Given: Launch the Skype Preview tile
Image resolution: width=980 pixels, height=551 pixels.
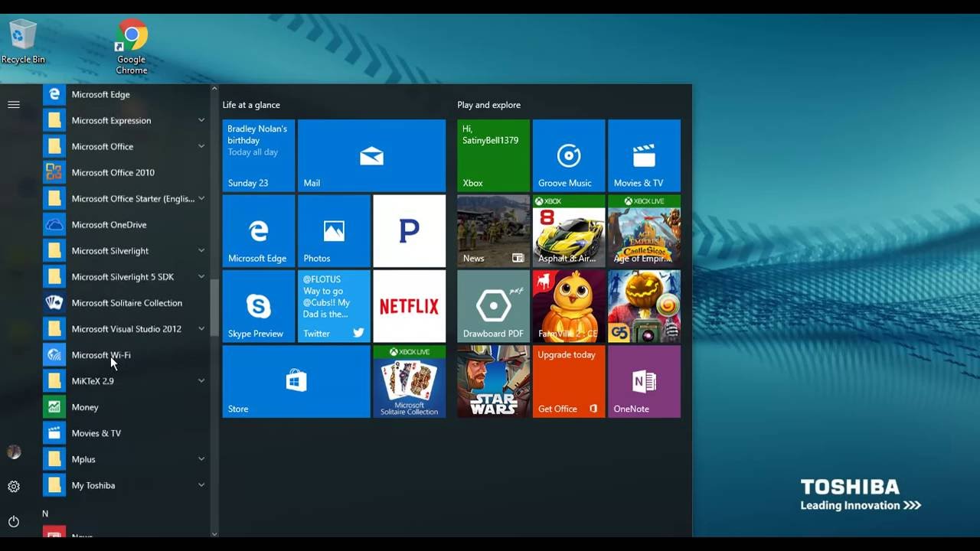Looking at the screenshot, I should click(259, 306).
